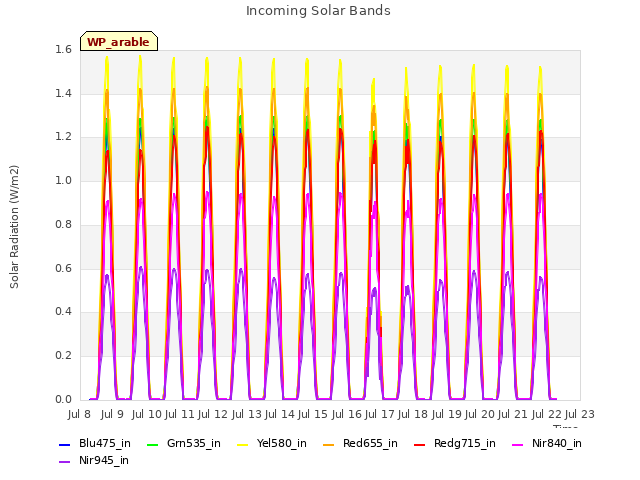This screenshot has height=480, width=640.
Task: Click the Jul 18 x-axis tick label
Action: coord(413,415)
